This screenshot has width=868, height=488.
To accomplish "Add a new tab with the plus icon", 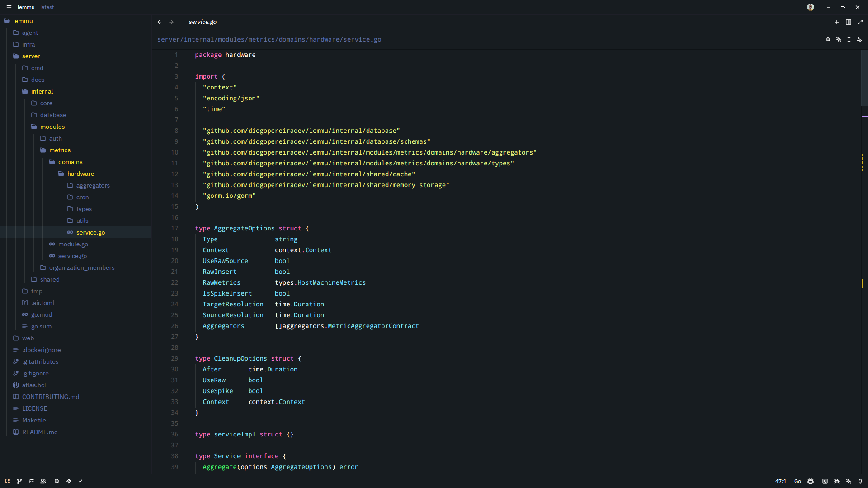I will (837, 22).
